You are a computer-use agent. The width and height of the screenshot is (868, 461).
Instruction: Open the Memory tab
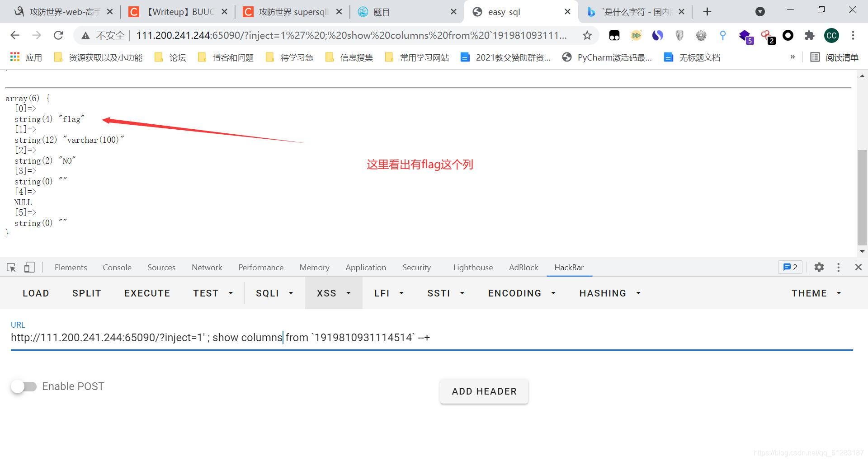coord(314,267)
